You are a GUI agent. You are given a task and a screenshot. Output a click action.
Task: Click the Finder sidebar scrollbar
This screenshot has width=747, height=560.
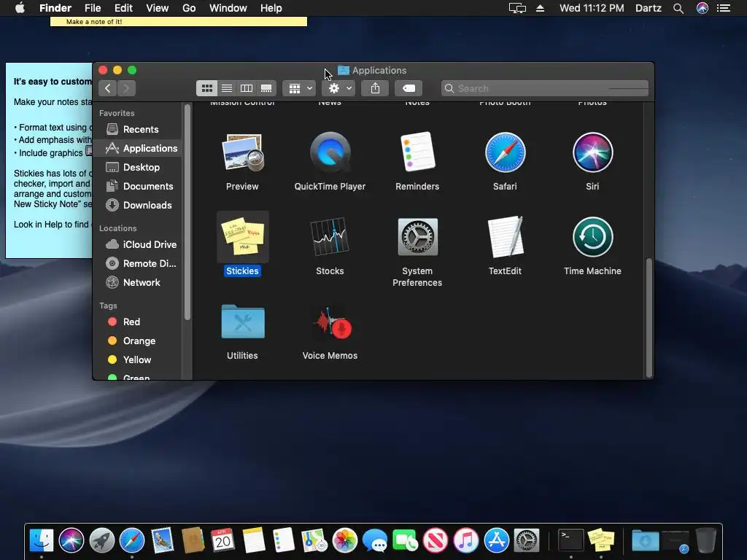[187, 212]
